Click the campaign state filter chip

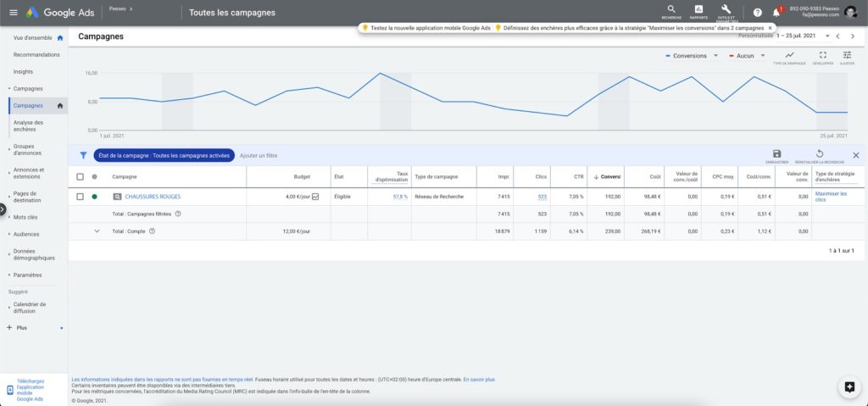click(164, 156)
